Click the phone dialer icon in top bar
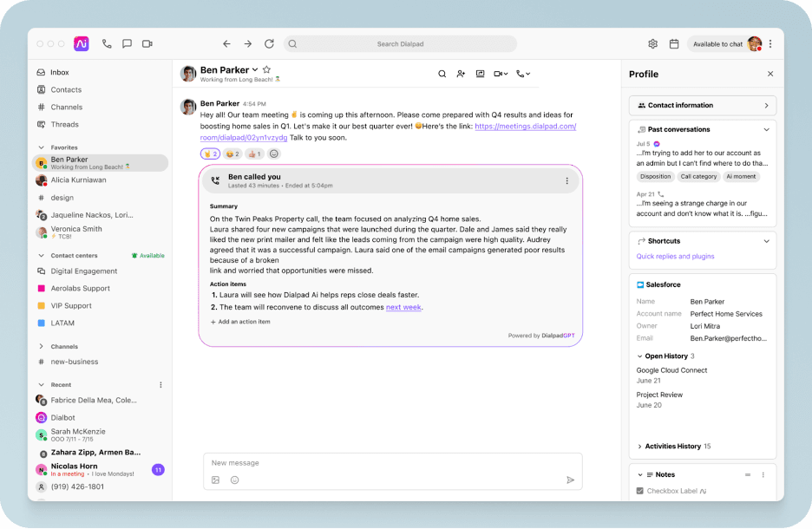Image resolution: width=812 pixels, height=529 pixels. (x=107, y=43)
